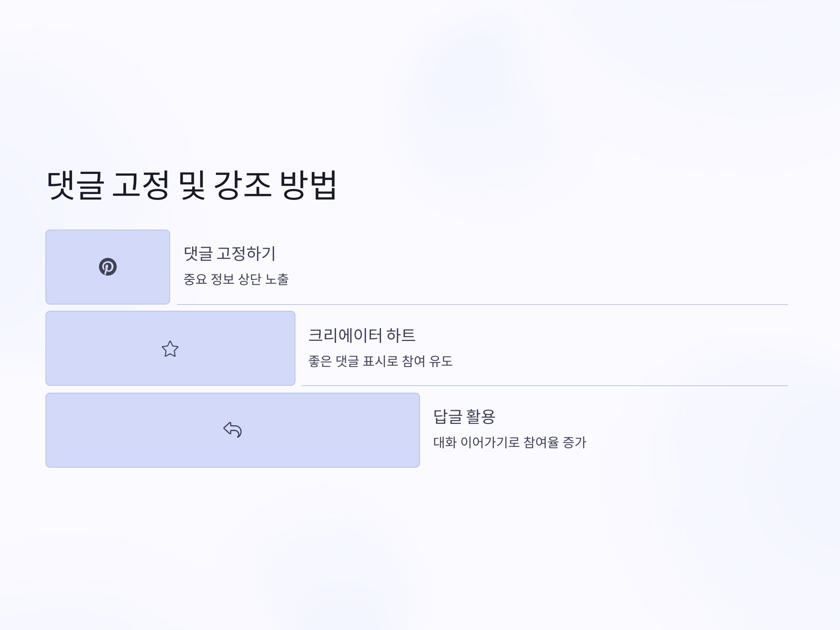The width and height of the screenshot is (840, 630).
Task: Click the 댓글 고정하기 heading
Action: click(229, 253)
